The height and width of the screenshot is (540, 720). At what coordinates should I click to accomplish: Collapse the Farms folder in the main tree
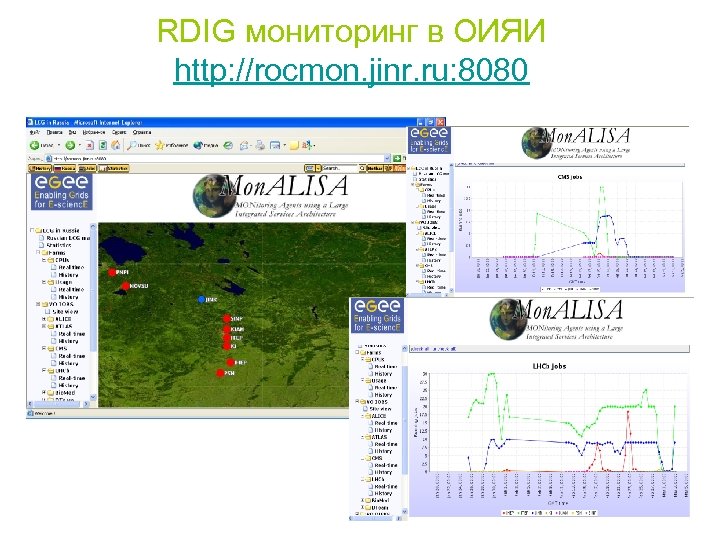(x=38, y=253)
